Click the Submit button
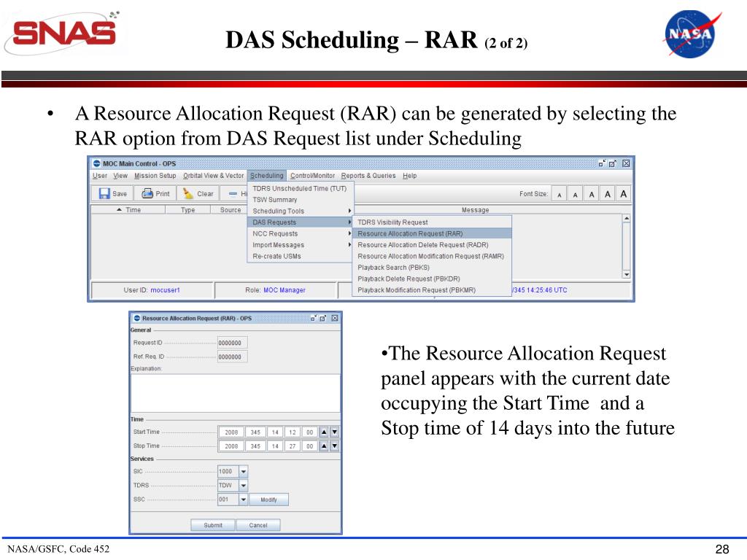The width and height of the screenshot is (747, 560). (x=213, y=525)
